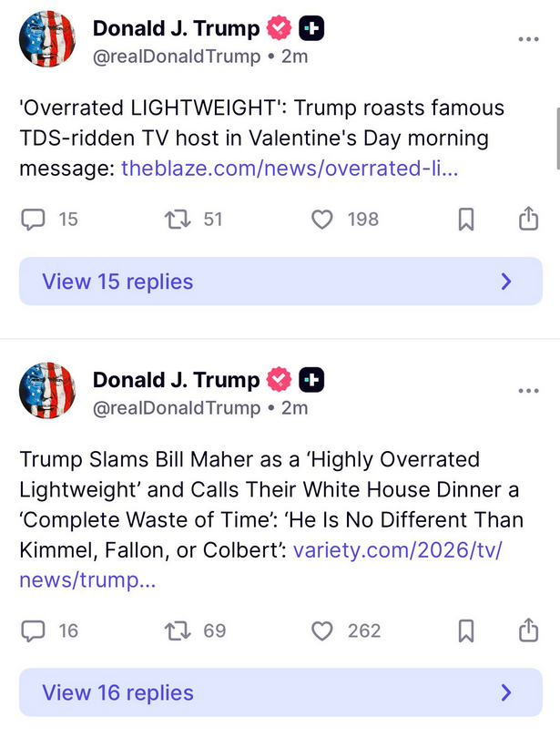
Task: Like the Bill Maher Variety post
Action: click(322, 630)
